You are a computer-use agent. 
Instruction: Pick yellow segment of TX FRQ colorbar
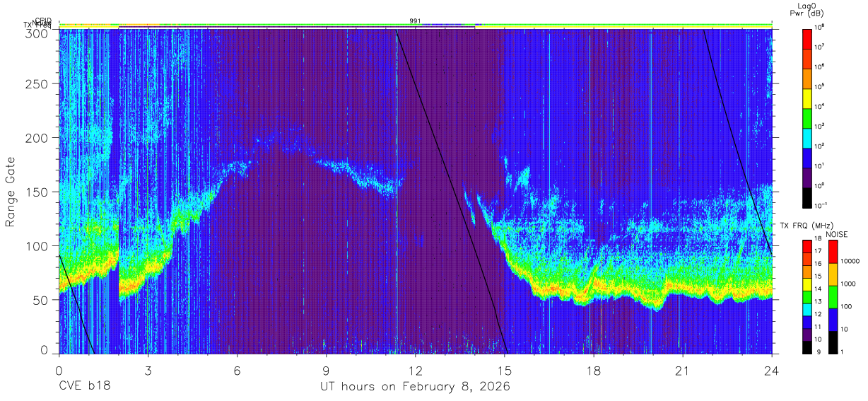click(807, 284)
